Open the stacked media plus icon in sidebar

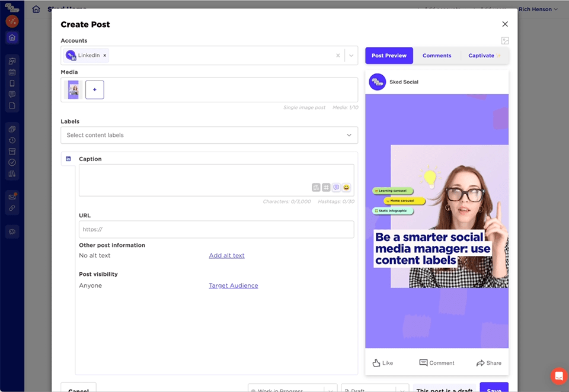point(12,129)
